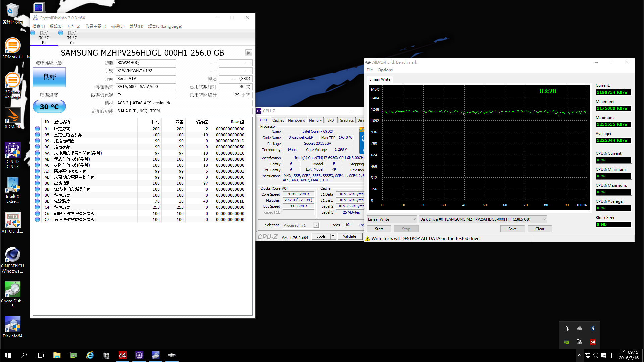Open Intel(R) Extreme utility desktop shortcut
This screenshot has width=644, height=362.
(x=12, y=190)
